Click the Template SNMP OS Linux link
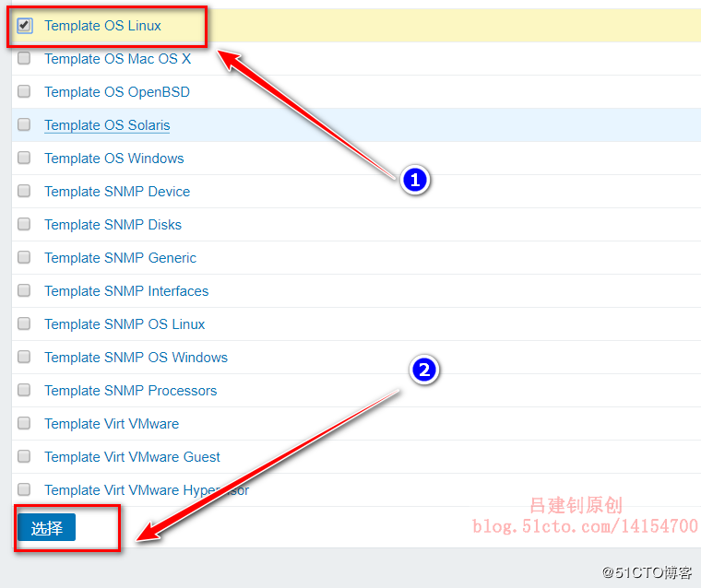701x588 pixels. pos(125,323)
